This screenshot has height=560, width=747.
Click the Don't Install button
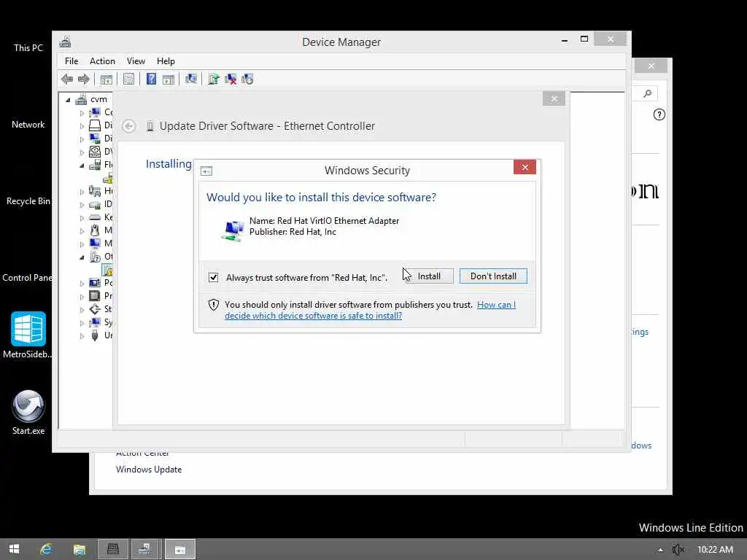click(x=493, y=276)
